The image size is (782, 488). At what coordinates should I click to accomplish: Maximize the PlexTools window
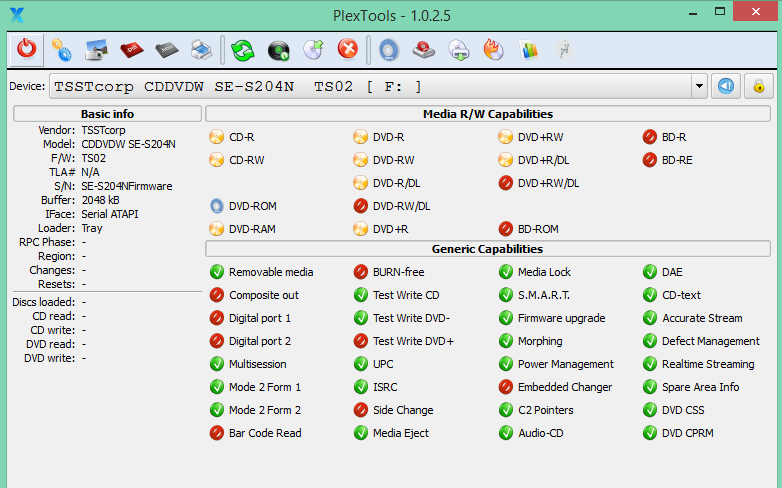pyautogui.click(x=720, y=11)
